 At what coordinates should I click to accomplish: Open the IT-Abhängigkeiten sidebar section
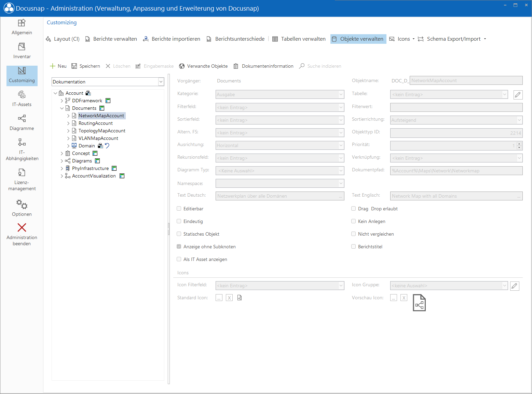tap(22, 149)
